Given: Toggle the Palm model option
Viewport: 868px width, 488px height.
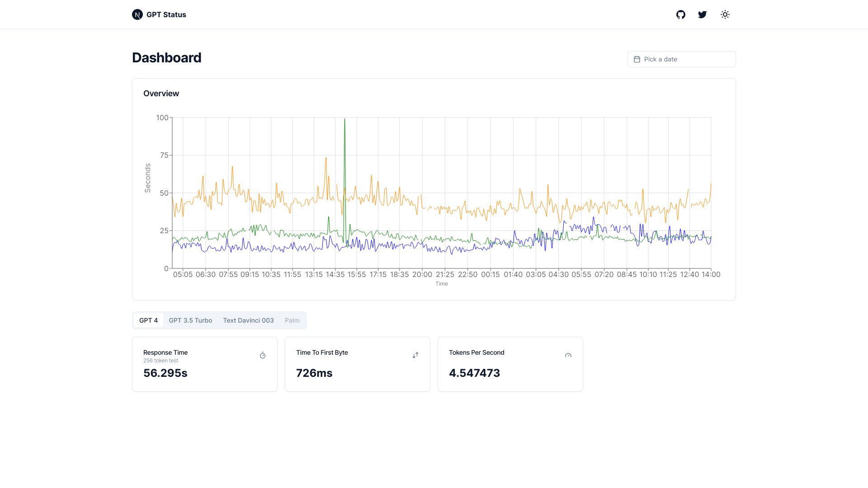Looking at the screenshot, I should coord(292,320).
